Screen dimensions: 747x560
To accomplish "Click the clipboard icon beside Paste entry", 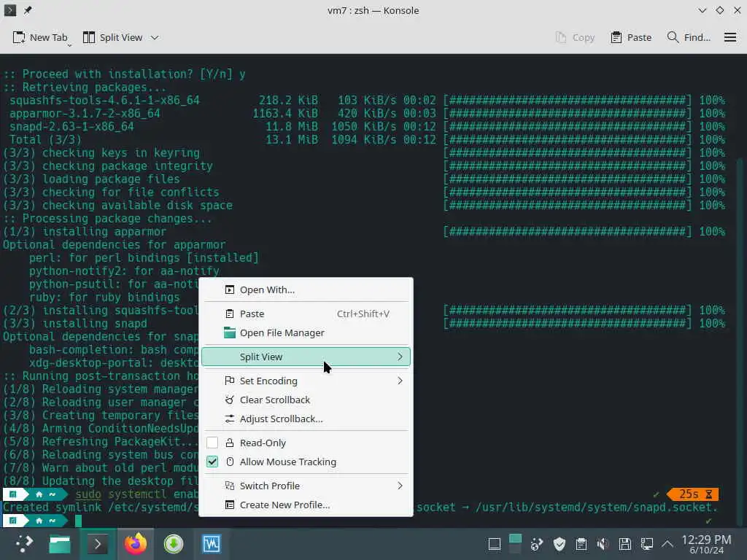I will coord(230,314).
